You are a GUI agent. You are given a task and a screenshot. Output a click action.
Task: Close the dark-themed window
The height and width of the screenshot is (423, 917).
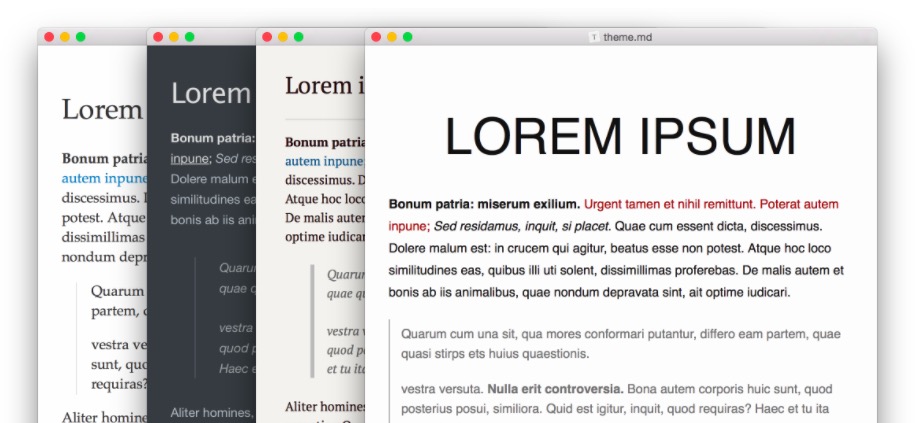[158, 37]
